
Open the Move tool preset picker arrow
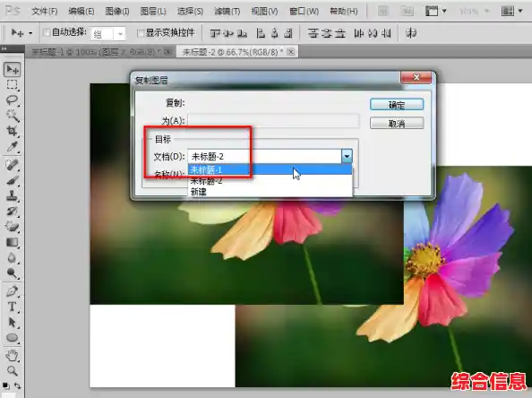(30, 33)
